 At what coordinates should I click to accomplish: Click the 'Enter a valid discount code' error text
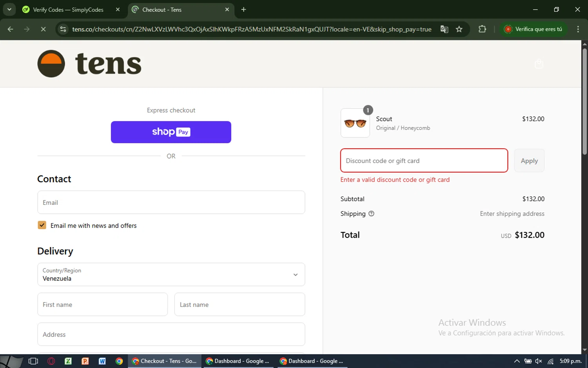(395, 180)
